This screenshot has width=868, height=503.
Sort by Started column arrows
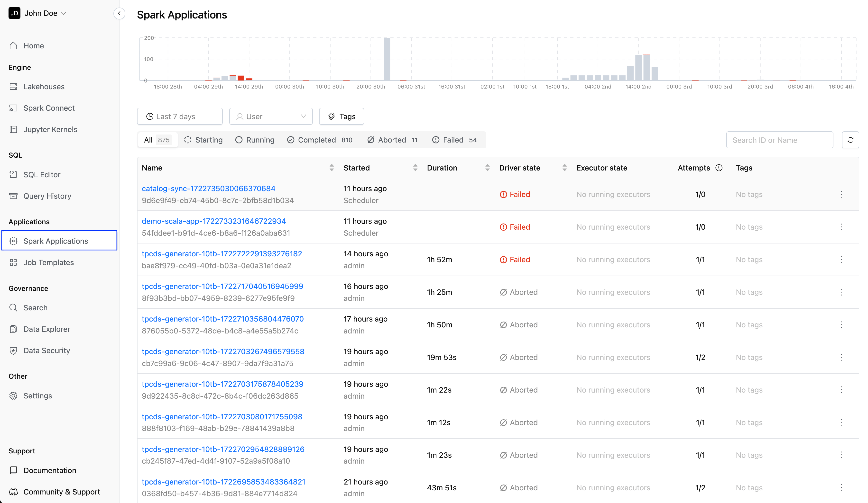pos(415,168)
